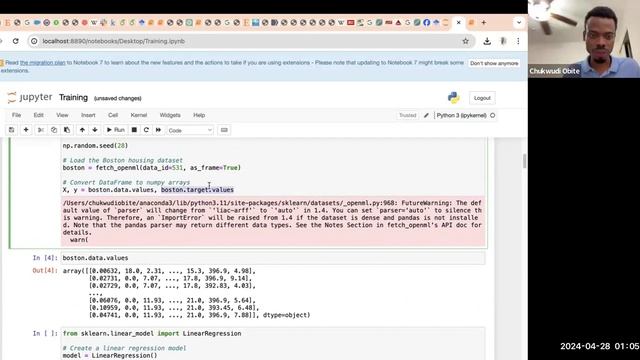Interrupt the kernel with the stop icon
This screenshot has width=640, height=360.
[134, 130]
